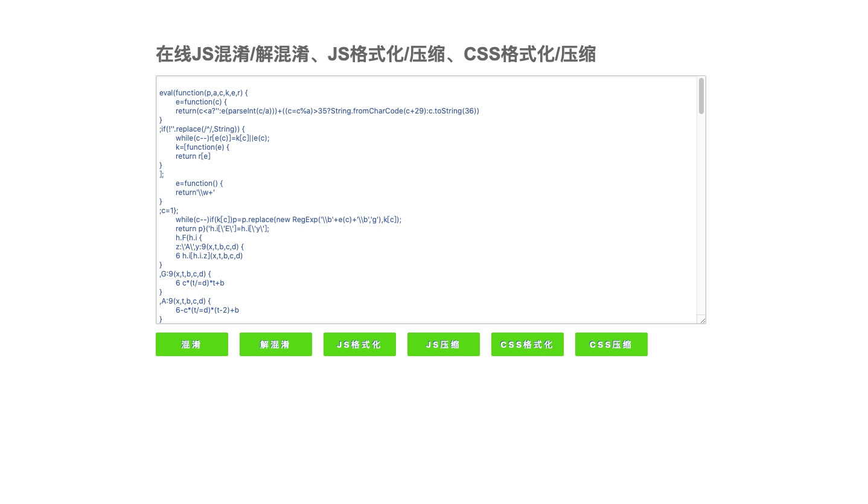Compress code with JS压缩 button
The width and height of the screenshot is (868, 504).
pos(444,344)
